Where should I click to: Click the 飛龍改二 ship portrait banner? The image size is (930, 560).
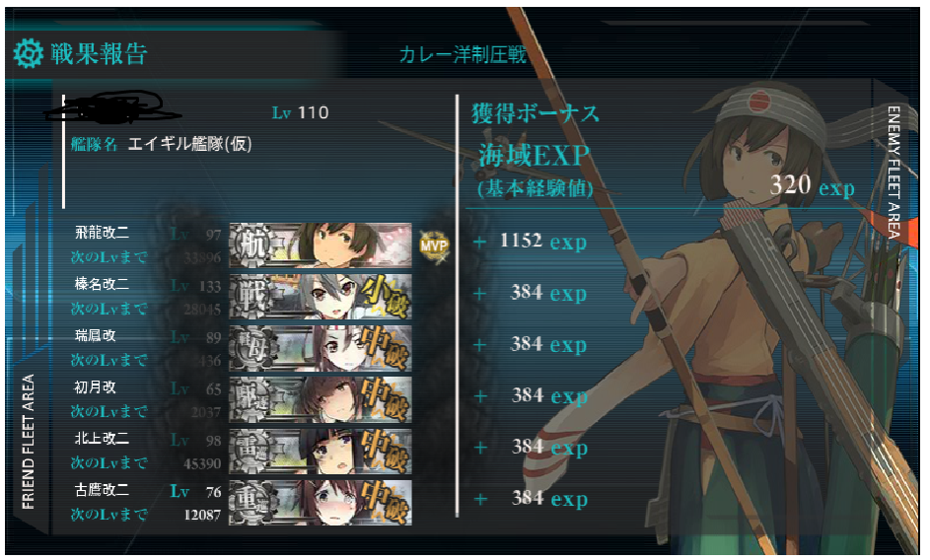(x=321, y=245)
